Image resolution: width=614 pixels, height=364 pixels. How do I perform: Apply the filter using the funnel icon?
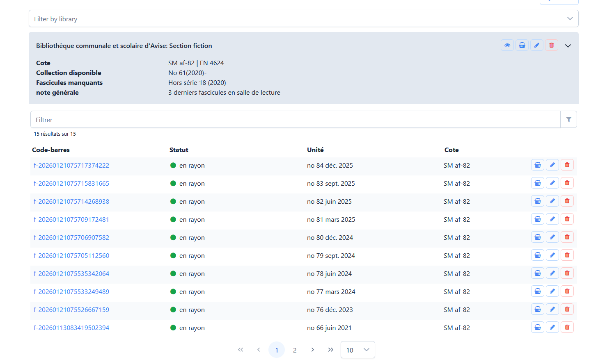[568, 119]
